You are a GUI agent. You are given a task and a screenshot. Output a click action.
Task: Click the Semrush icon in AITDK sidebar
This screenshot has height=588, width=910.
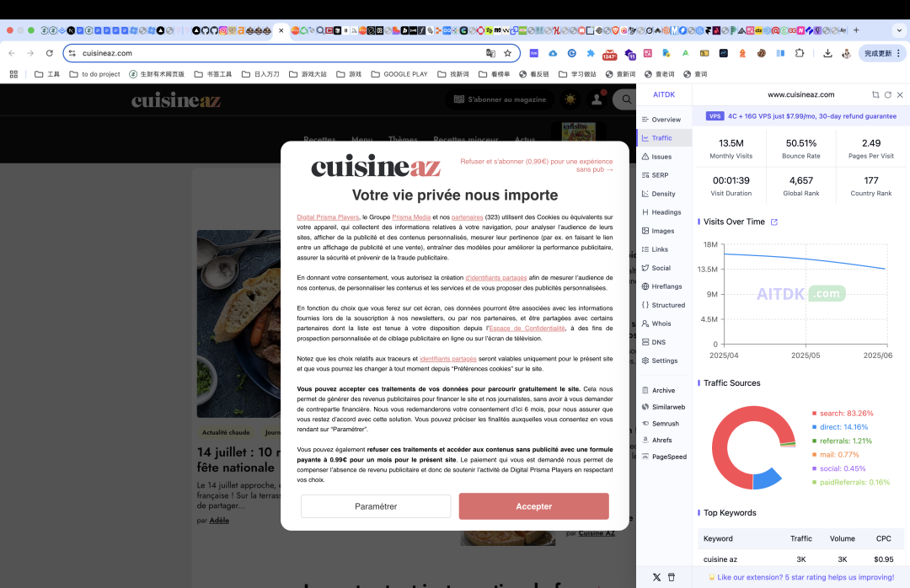pos(645,424)
